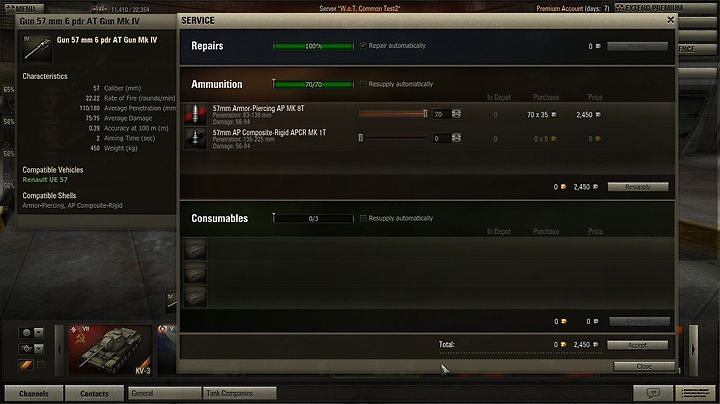Adjust the AP MK 8T shell count stepper
The height and width of the screenshot is (404, 720).
pos(456,114)
